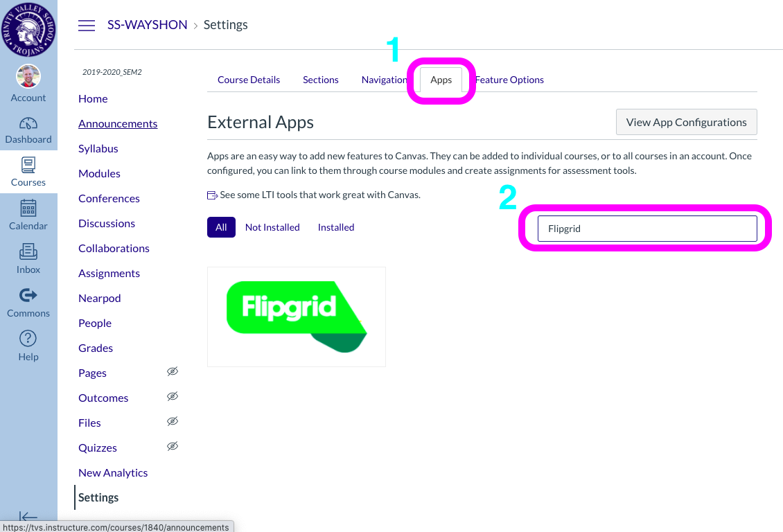Collapse the navigation with the bottom-left arrow
The image size is (783, 532).
tap(28, 518)
